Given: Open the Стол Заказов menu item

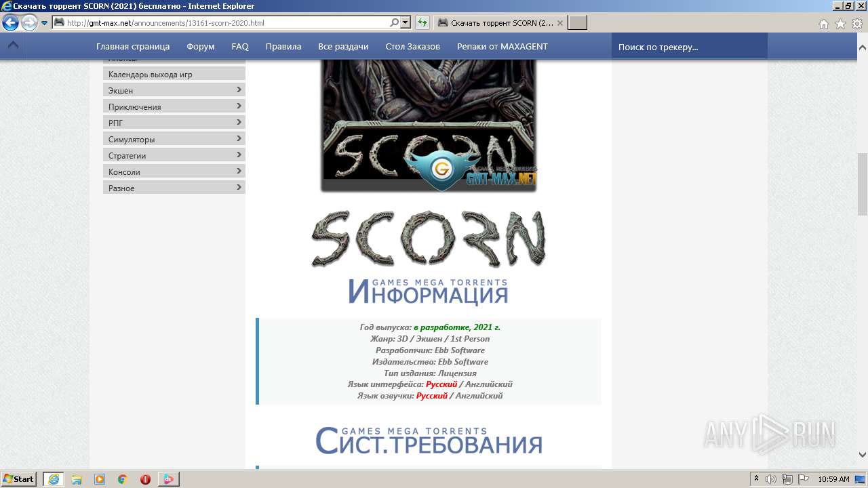Looking at the screenshot, I should click(412, 47).
